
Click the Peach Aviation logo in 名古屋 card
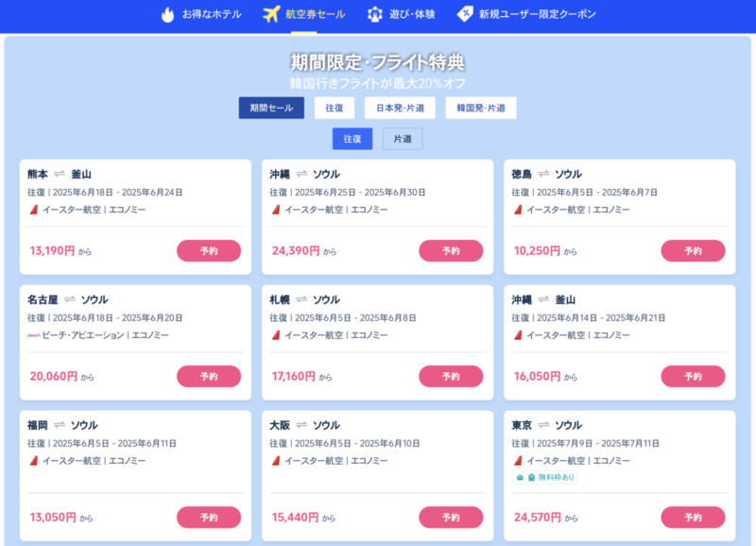(x=34, y=335)
